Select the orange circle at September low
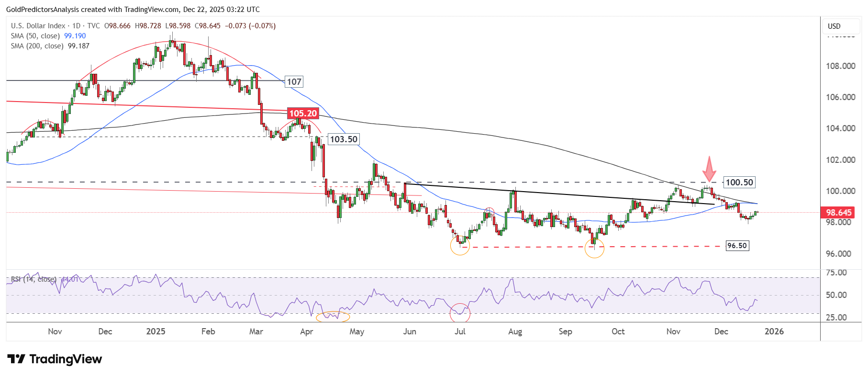868x377 pixels. tap(594, 248)
